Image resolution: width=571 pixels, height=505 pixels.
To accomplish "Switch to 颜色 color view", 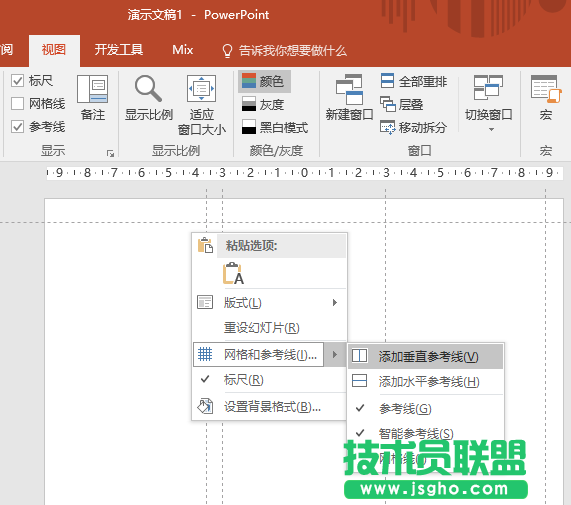I will coord(264,81).
